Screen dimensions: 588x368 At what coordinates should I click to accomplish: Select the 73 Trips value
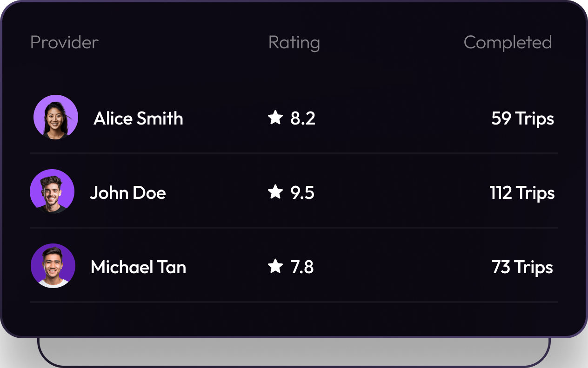(522, 268)
